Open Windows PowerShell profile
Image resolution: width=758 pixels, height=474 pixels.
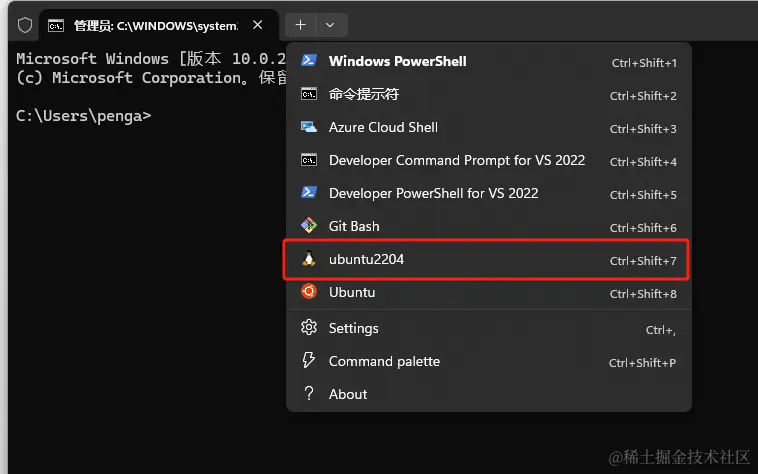(488, 61)
